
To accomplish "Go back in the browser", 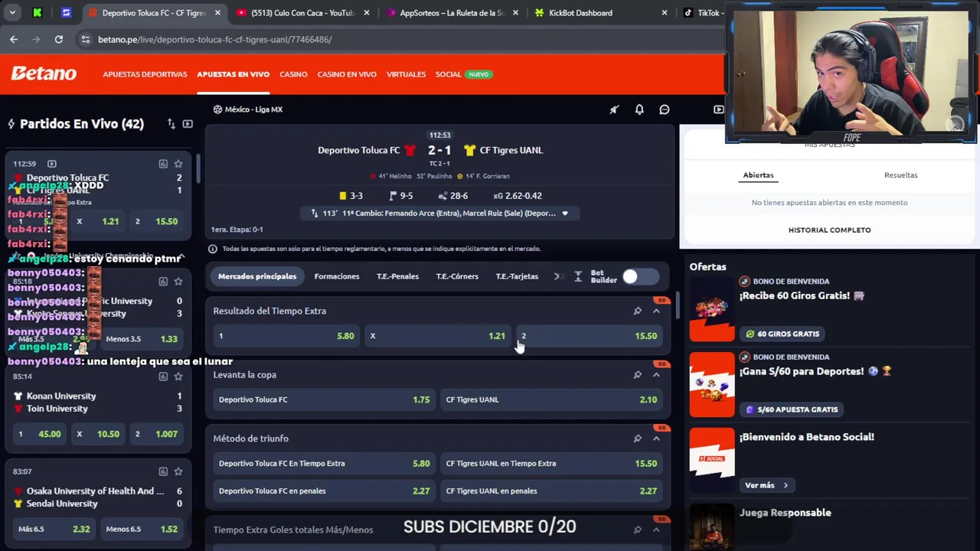I will pos(14,39).
